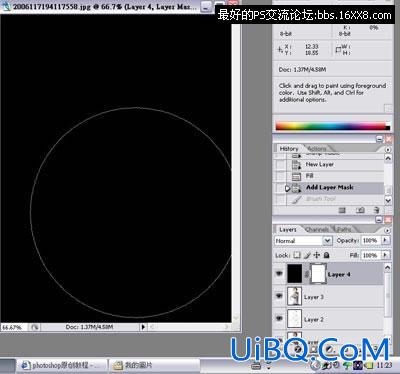
Task: Select the dimmed Brush Tool history state
Action: 335,199
